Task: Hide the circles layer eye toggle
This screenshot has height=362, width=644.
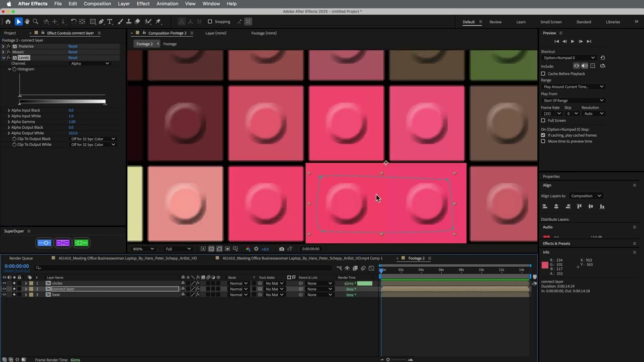Action: 4,284
